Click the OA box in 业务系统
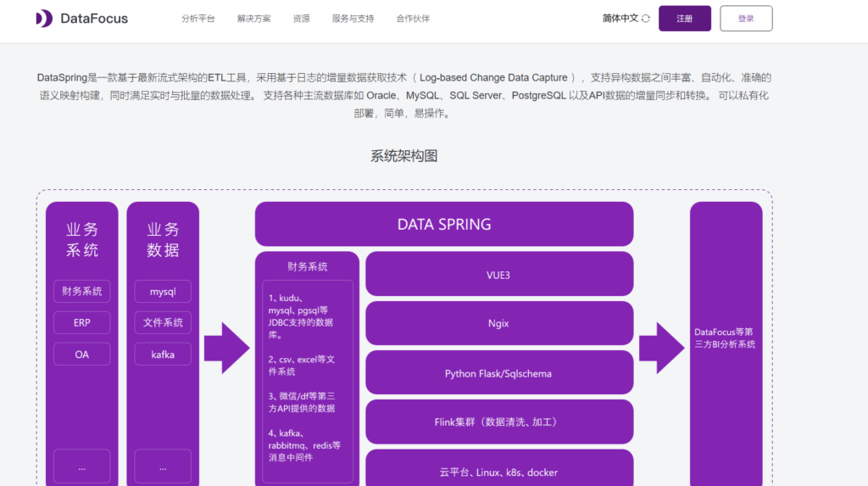Screen dimensions: 868x486 (x=82, y=355)
